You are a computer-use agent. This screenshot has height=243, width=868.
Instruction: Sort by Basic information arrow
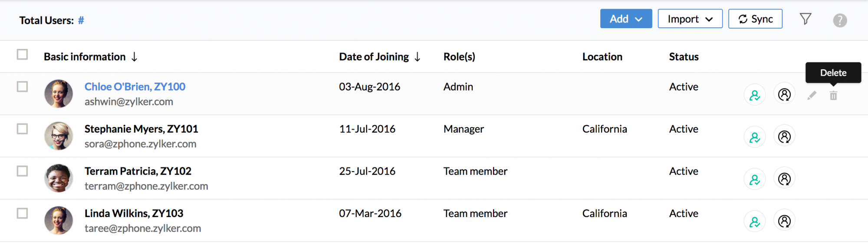coord(134,57)
